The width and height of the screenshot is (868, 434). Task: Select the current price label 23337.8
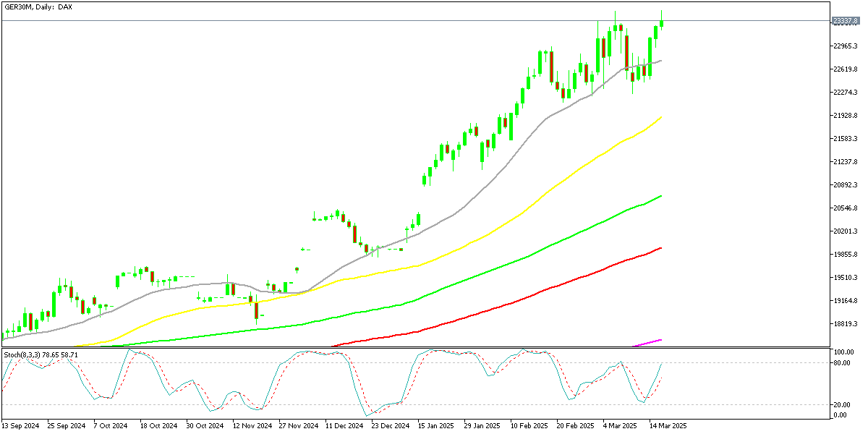[x=845, y=21]
